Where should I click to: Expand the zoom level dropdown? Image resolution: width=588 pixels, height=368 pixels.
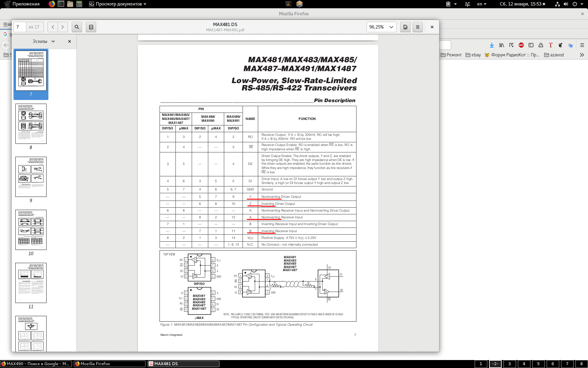[391, 27]
